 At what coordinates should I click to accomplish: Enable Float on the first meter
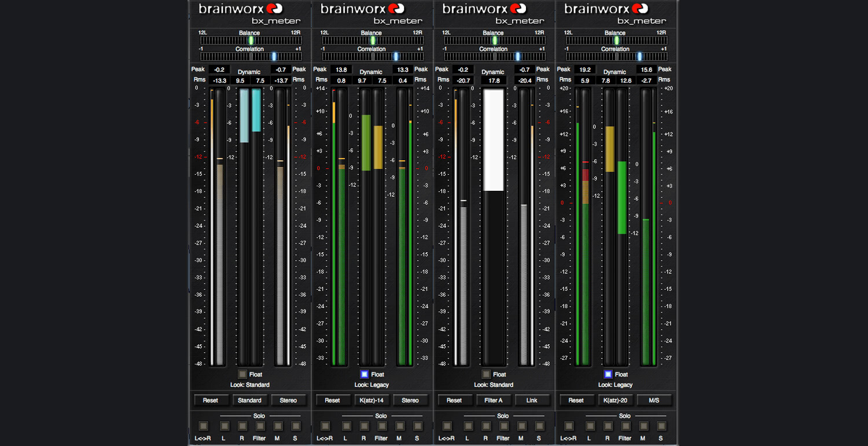click(242, 374)
